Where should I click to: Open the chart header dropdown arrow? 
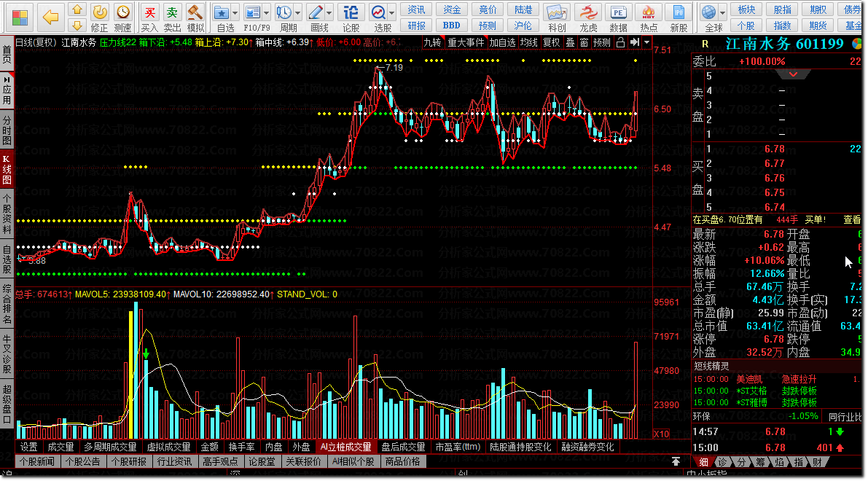pyautogui.click(x=646, y=42)
